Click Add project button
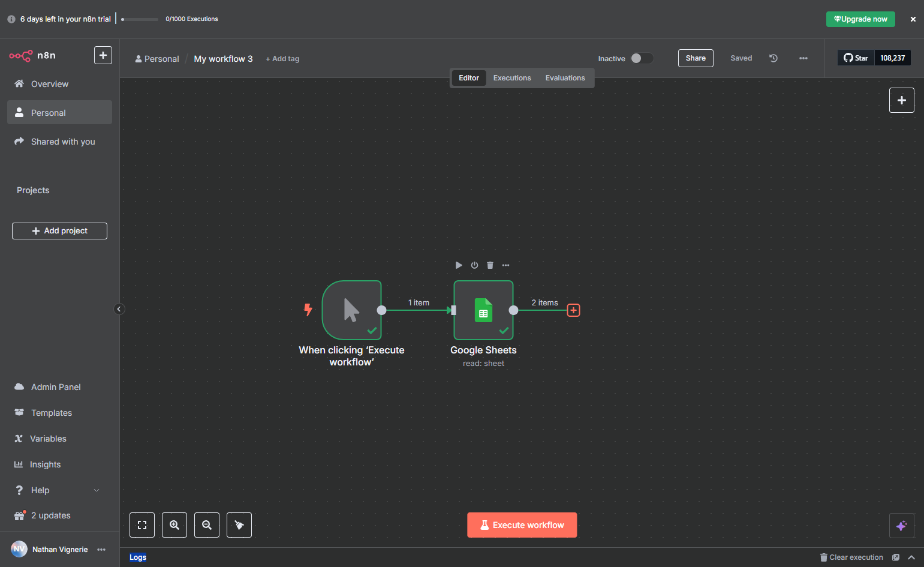 point(59,231)
